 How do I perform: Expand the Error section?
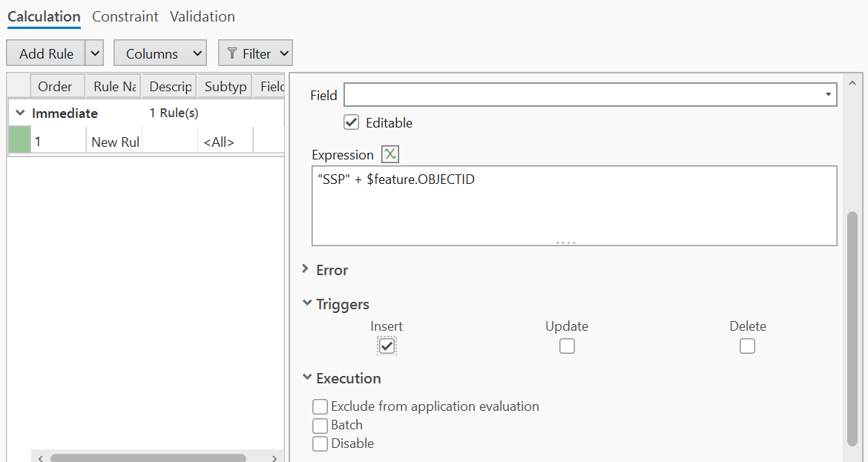(x=306, y=270)
